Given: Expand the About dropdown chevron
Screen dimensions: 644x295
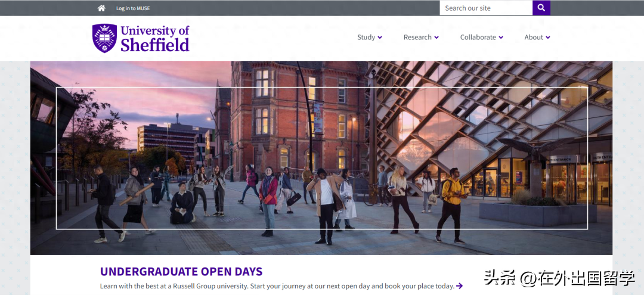Looking at the screenshot, I should click(x=548, y=38).
